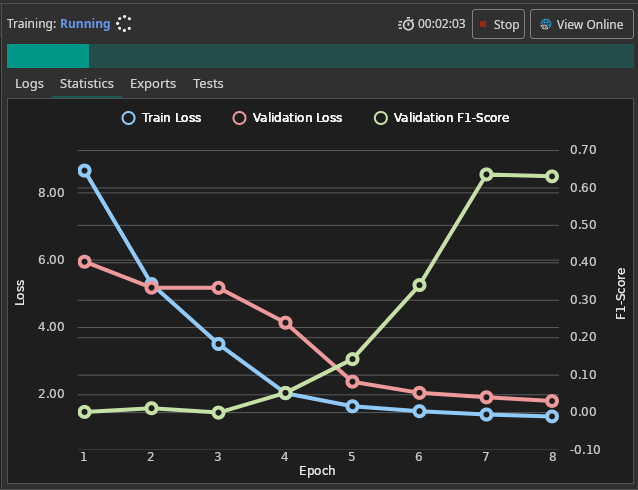Click the red Stop square icon
This screenshot has width=638, height=490.
pos(482,24)
